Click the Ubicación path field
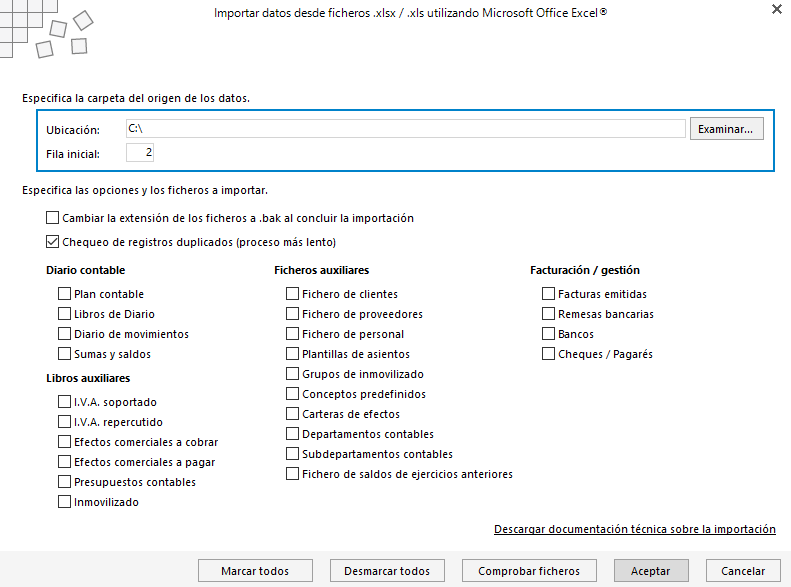 click(x=406, y=129)
